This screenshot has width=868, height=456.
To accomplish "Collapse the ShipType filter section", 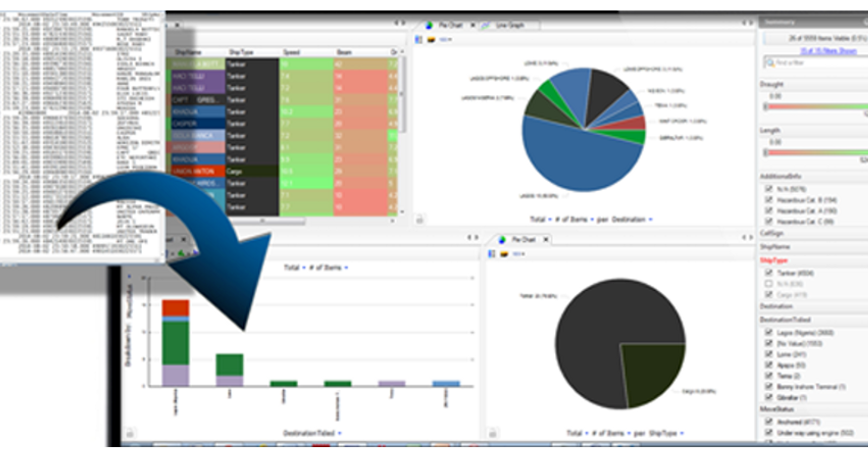I will click(774, 260).
